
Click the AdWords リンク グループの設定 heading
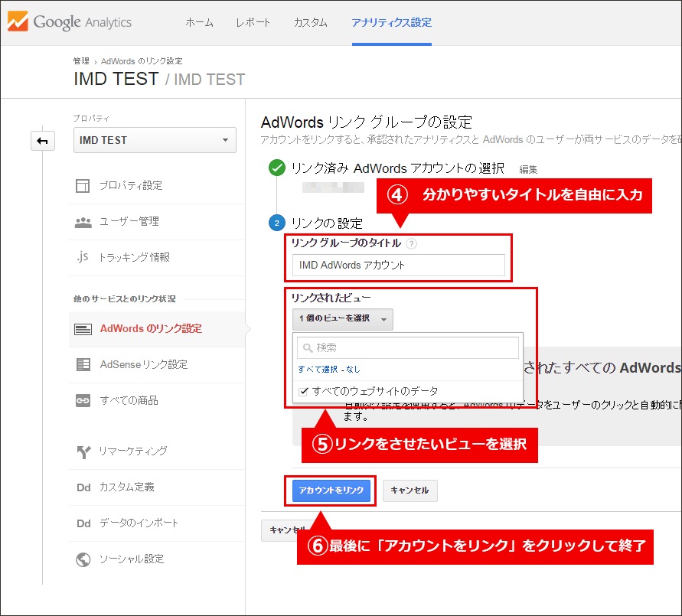(367, 122)
